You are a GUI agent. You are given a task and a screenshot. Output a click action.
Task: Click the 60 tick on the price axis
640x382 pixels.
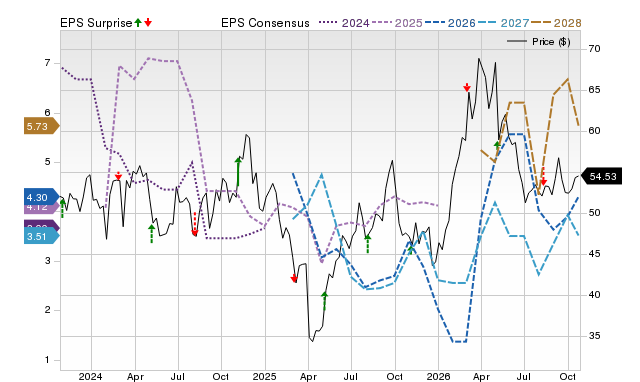(594, 131)
